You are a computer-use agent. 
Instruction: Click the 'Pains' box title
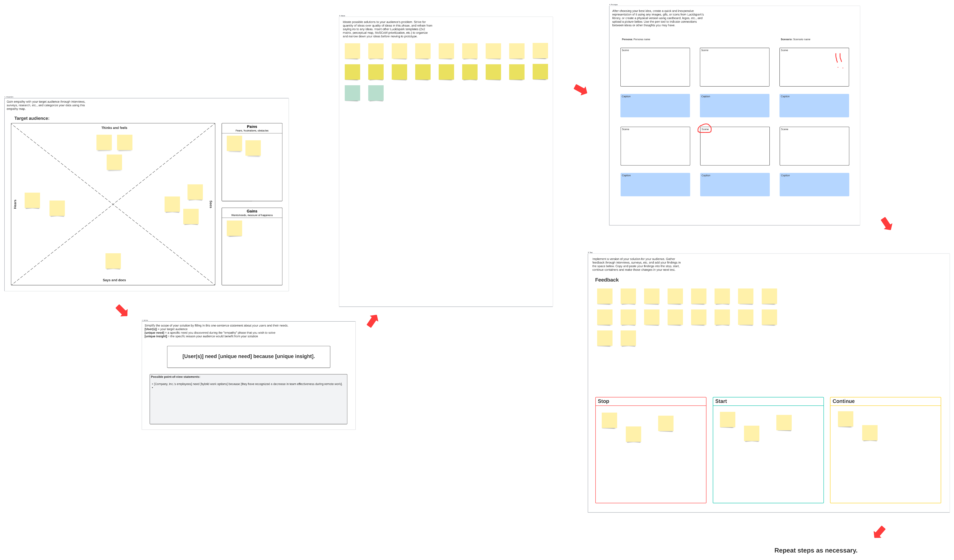(252, 127)
